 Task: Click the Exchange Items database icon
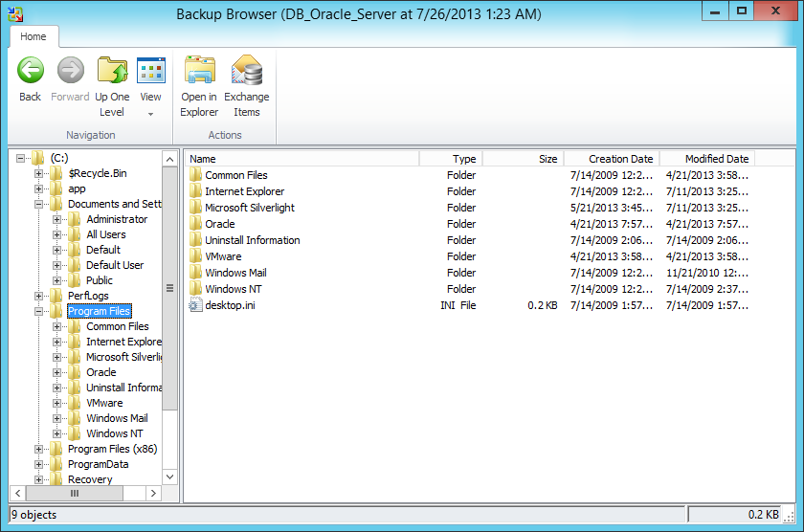click(x=246, y=70)
